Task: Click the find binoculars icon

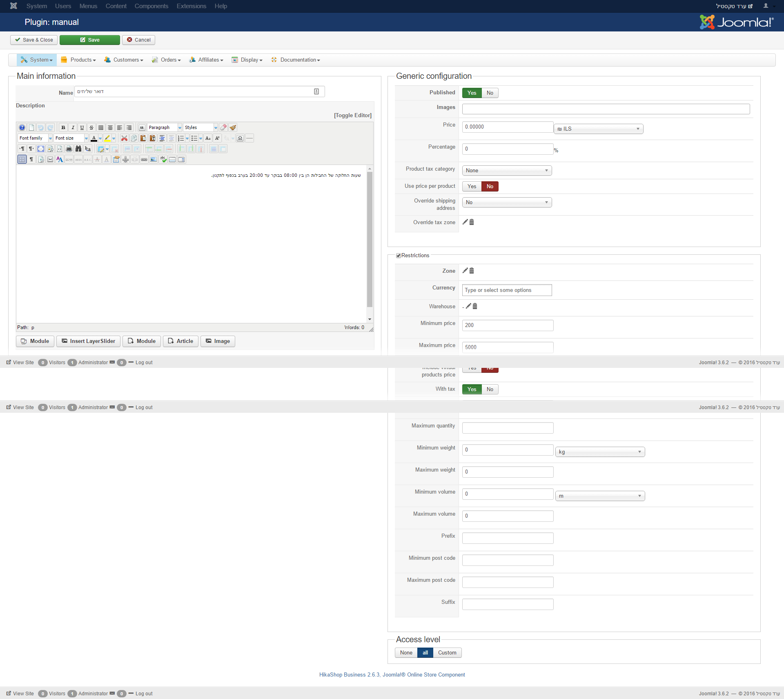Action: tap(78, 149)
